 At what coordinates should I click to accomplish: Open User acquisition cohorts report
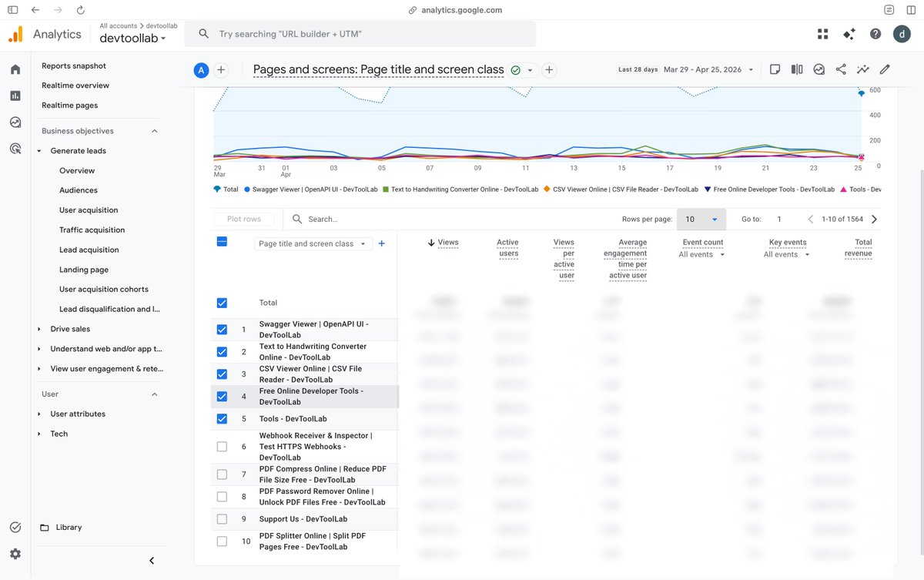[x=104, y=289]
